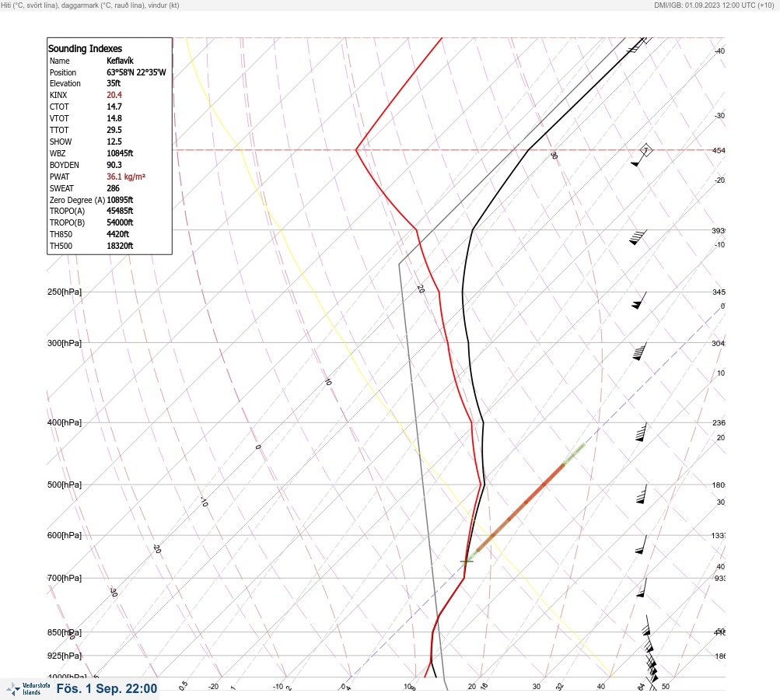Click the station name 'Keflavík'
Screen dimensions: 780x700
(120, 61)
